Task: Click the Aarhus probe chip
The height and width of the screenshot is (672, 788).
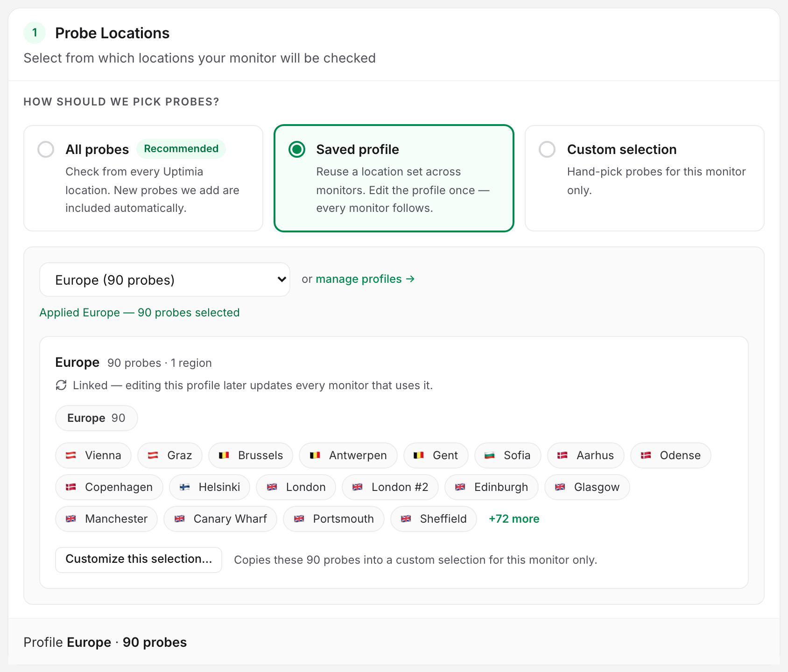Action: pyautogui.click(x=586, y=455)
